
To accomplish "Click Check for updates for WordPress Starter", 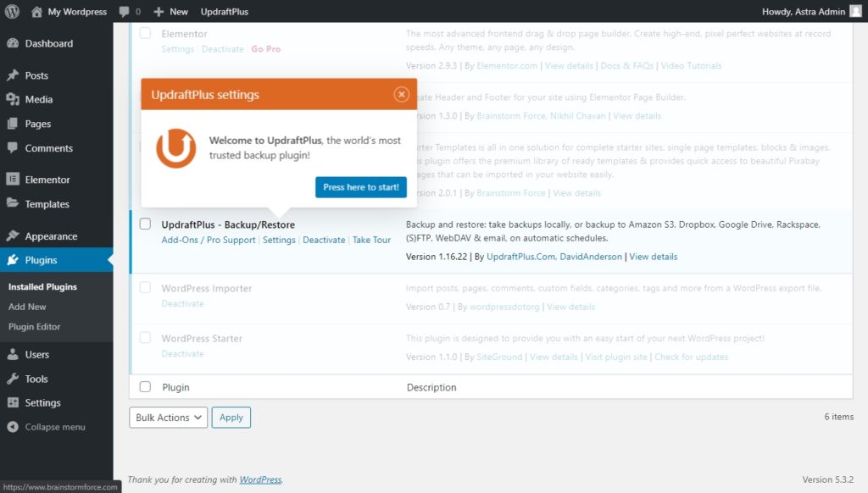I will tap(691, 357).
